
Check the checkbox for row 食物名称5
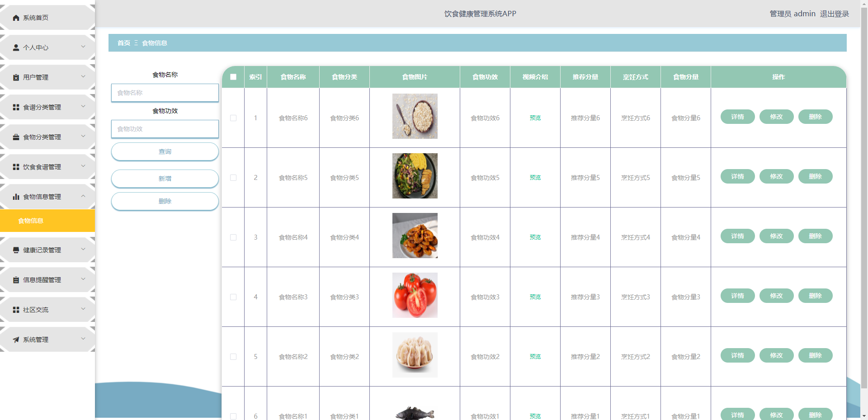click(x=233, y=178)
